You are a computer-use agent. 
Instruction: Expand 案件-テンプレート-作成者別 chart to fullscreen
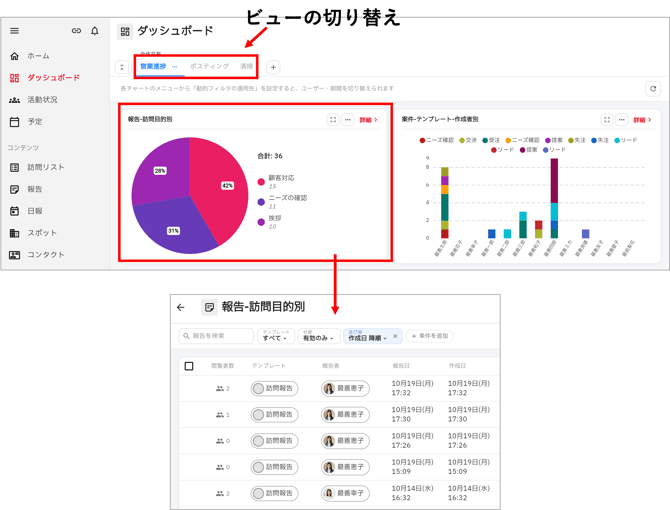pos(607,120)
